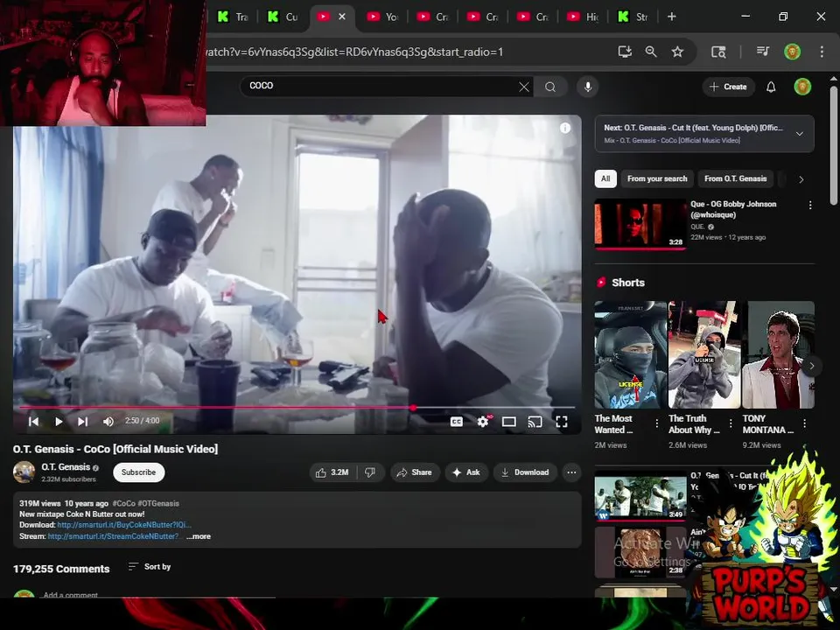This screenshot has width=840, height=630.
Task: Open Google Lens search icon in toolbar
Action: (x=718, y=52)
